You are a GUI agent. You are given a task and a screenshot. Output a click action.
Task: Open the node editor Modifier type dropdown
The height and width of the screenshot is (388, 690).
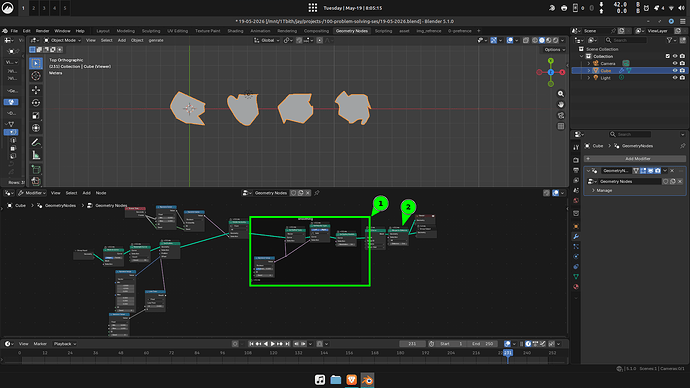point(32,193)
